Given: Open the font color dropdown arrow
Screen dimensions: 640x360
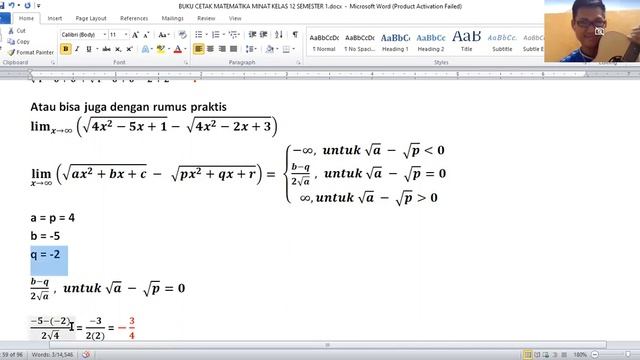Looking at the screenshot, I should tap(186, 49).
